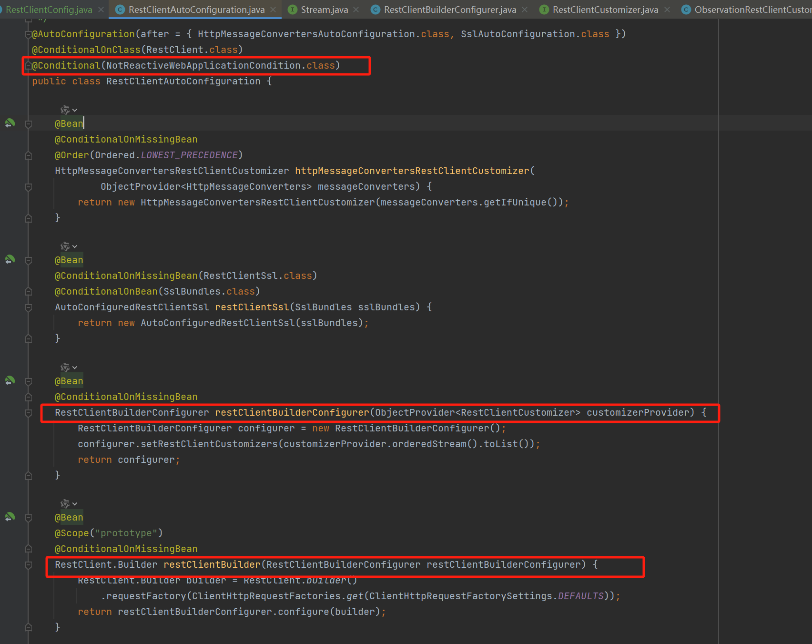
Task: Close the RestClientAutoConfiguration.java tab
Action: pos(273,10)
